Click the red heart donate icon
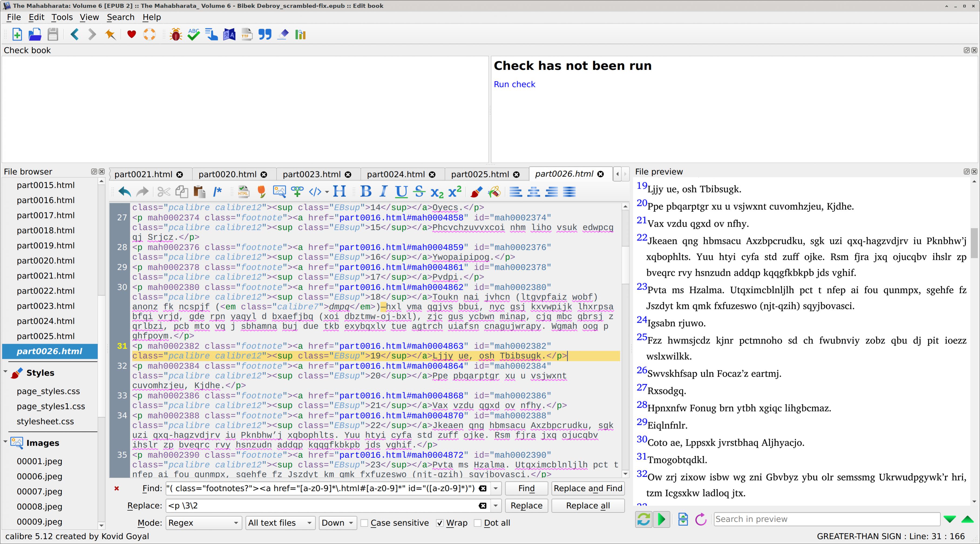 [x=132, y=35]
